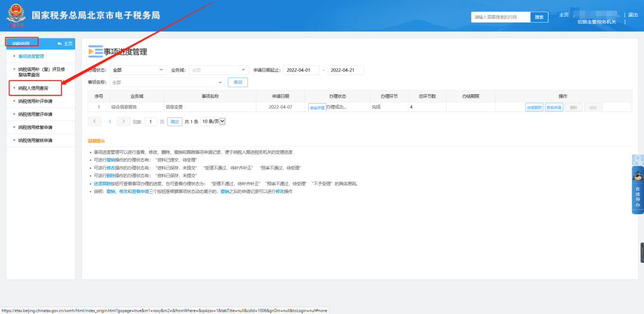Viewport: 644px width, 314px height.
Task: Go to next page with right chevron
Action: tap(123, 122)
